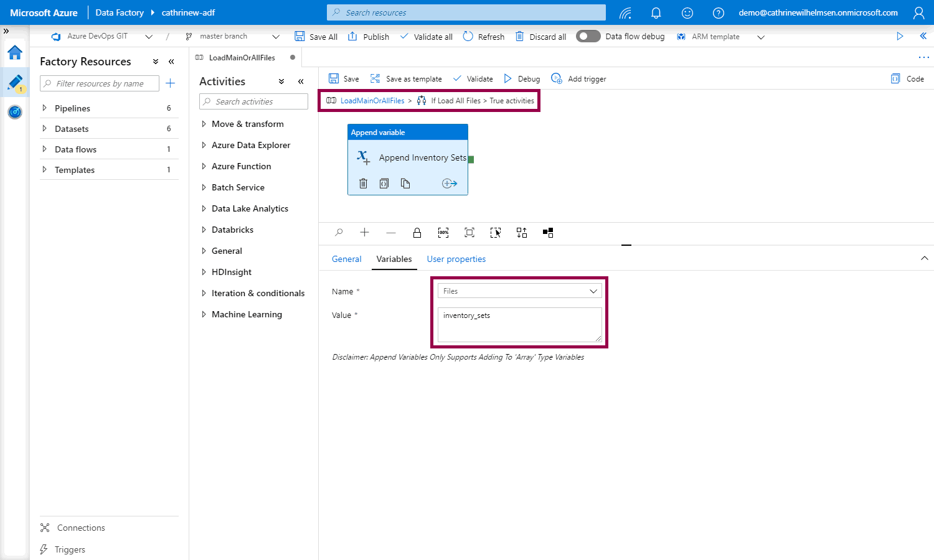Open notifications bell icon

[x=656, y=12]
